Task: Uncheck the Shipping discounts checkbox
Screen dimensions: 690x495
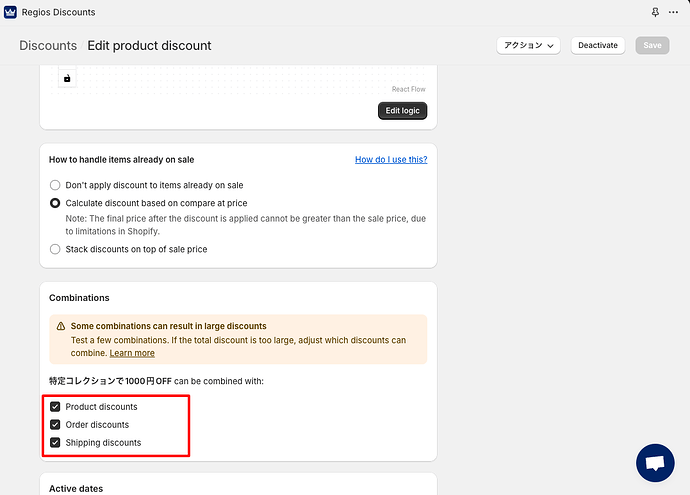Action: point(55,443)
